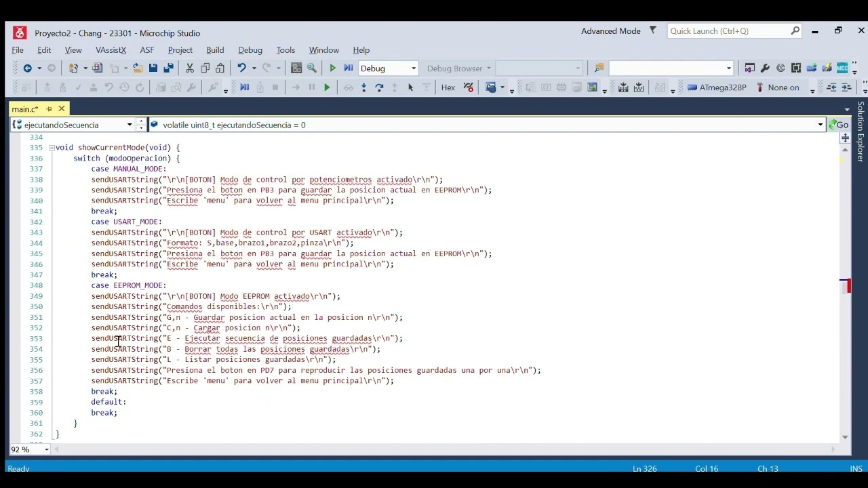Open the Window menu
Viewport: 868px width, 488px height.
(324, 50)
